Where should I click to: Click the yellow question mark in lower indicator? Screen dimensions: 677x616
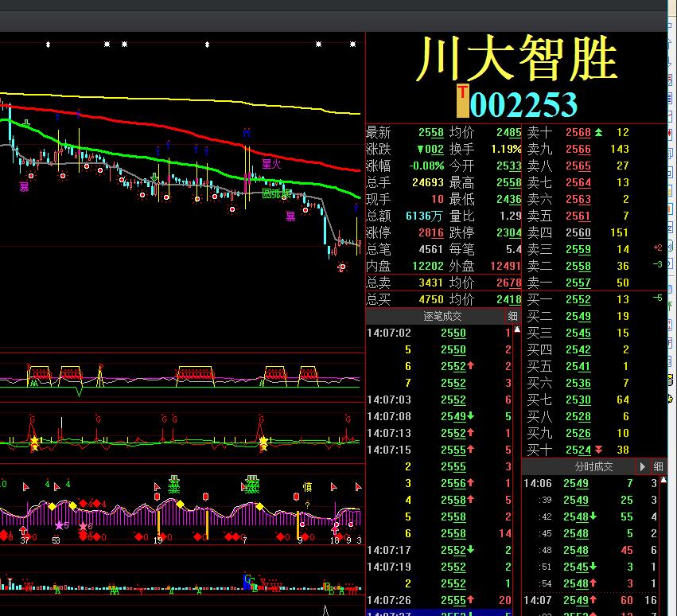[x=307, y=505]
